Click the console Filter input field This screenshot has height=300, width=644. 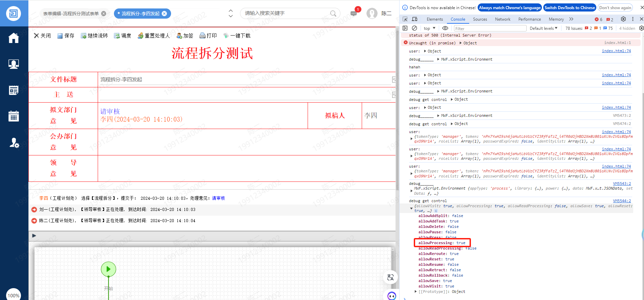pos(490,28)
